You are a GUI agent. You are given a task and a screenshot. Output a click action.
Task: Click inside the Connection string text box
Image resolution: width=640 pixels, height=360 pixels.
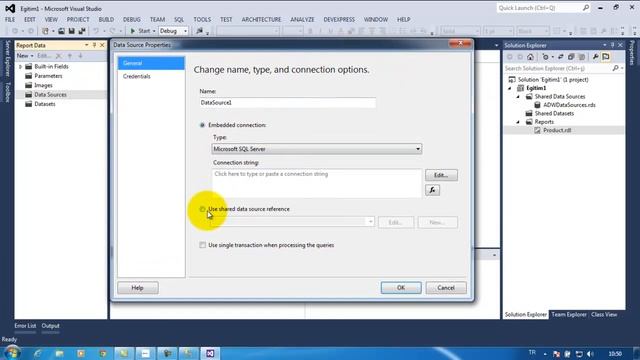[x=317, y=184]
